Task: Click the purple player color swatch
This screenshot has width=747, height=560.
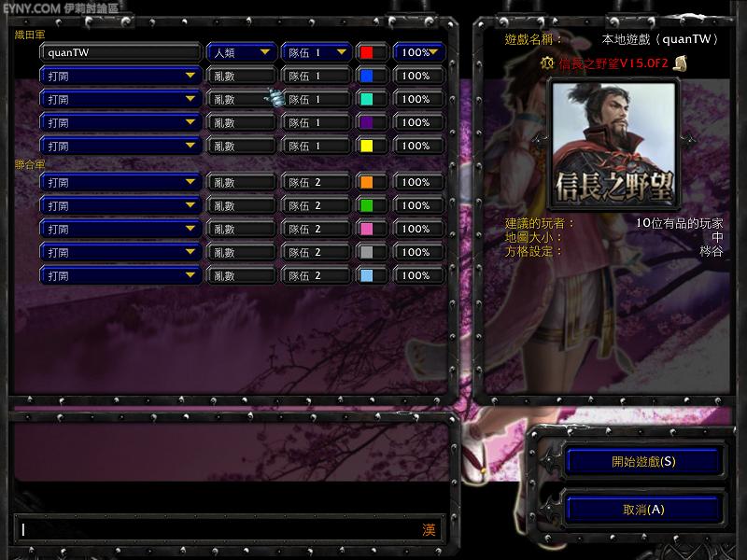Action: pos(366,122)
